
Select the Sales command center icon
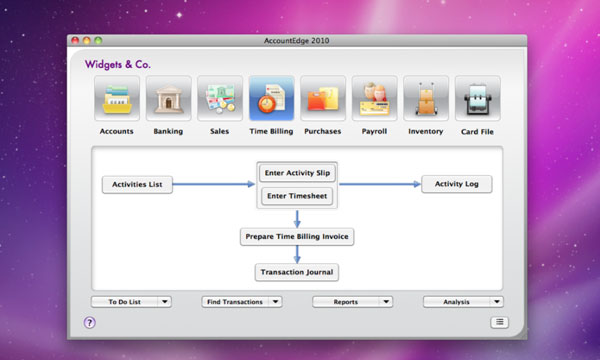click(220, 98)
